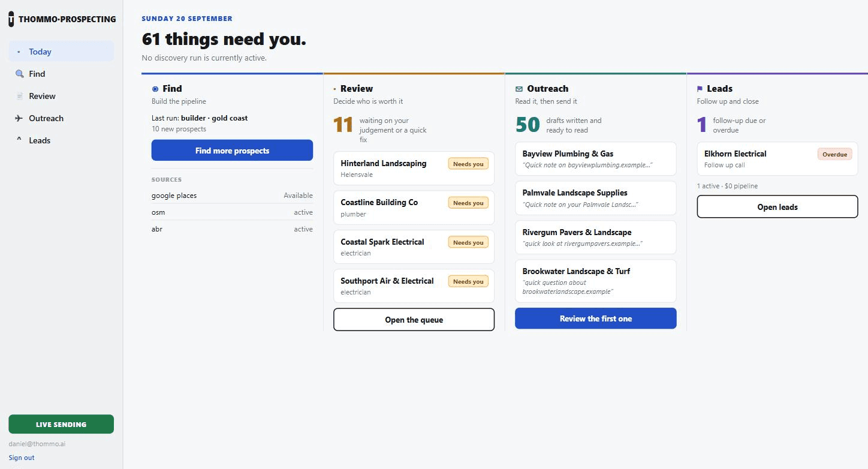Click the Sunday 20 September date label
868x469 pixels.
(187, 19)
